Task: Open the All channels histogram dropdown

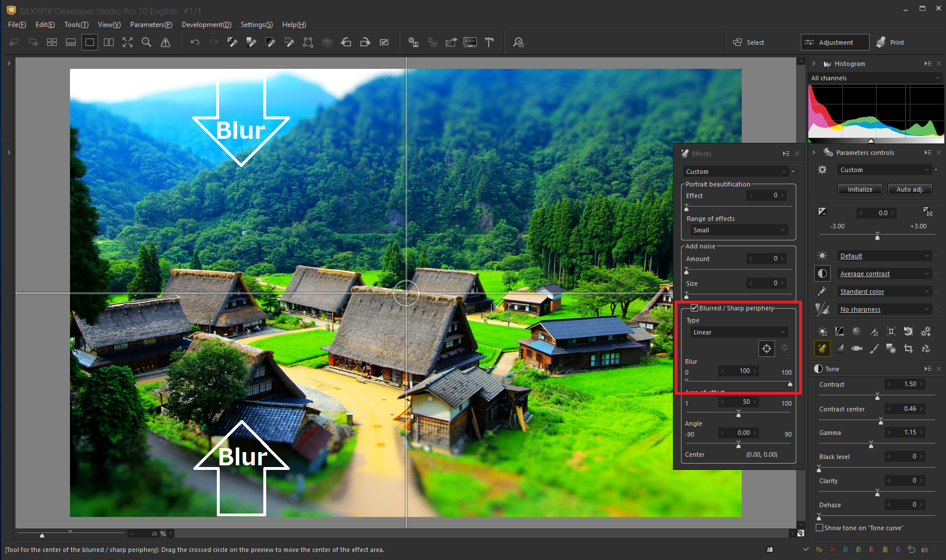Action: point(875,78)
